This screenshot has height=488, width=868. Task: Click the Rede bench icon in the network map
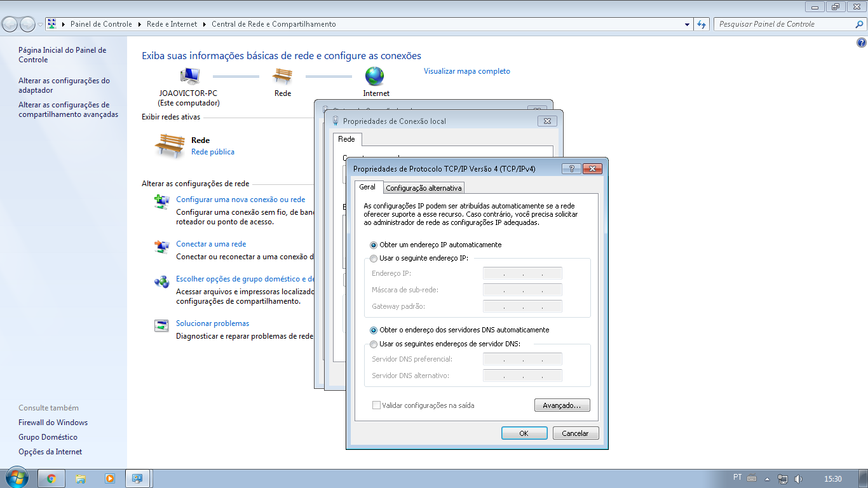(283, 76)
